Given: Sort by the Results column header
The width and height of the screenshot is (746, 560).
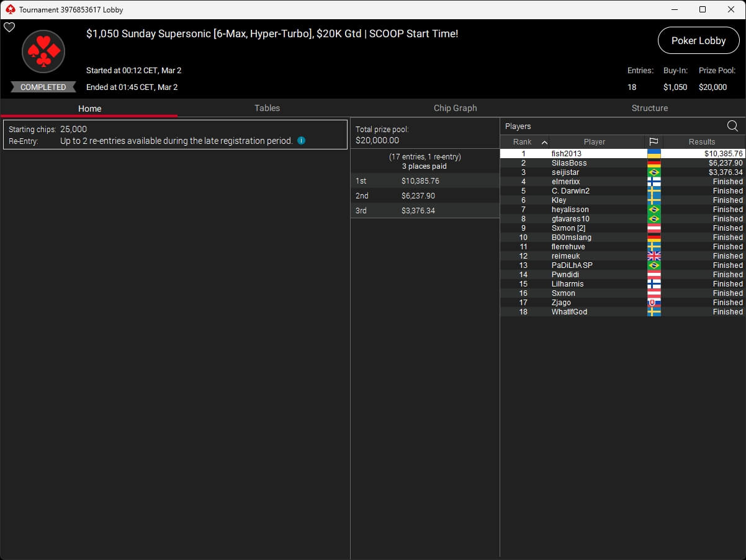Looking at the screenshot, I should (702, 142).
